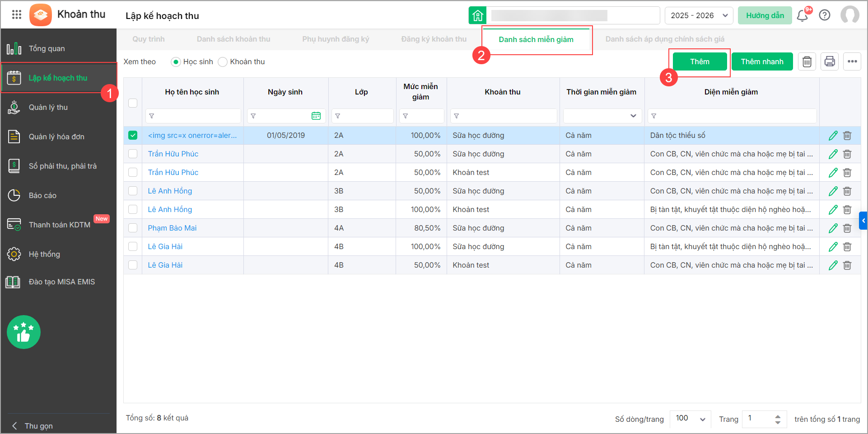The width and height of the screenshot is (868, 434).
Task: Uncheck the first row's checkbox
Action: point(133,135)
